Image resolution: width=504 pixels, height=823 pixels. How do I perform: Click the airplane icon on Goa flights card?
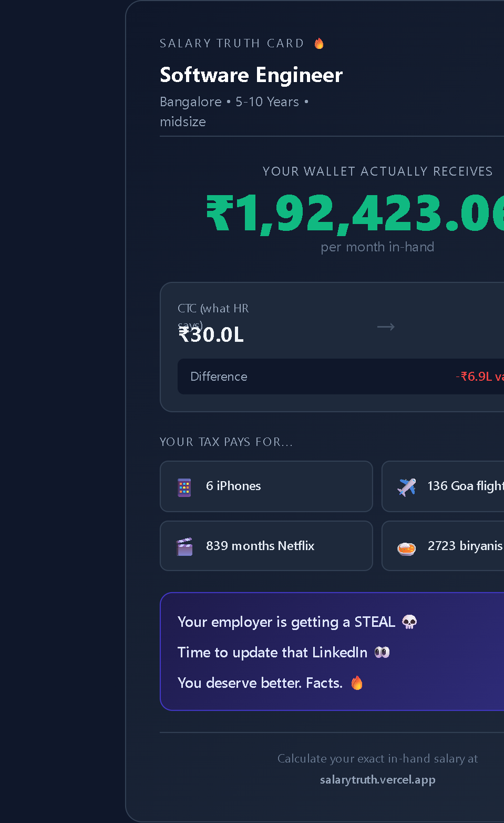pos(406,486)
